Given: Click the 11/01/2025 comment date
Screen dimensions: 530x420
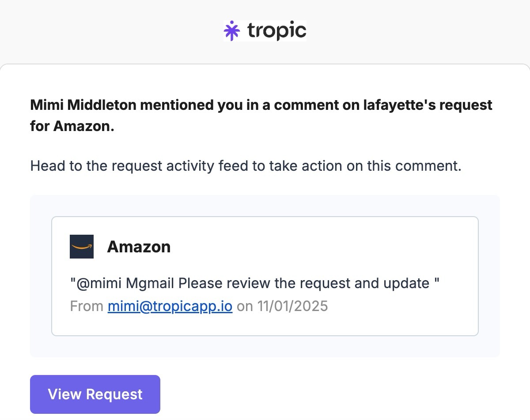Looking at the screenshot, I should click(x=292, y=306).
